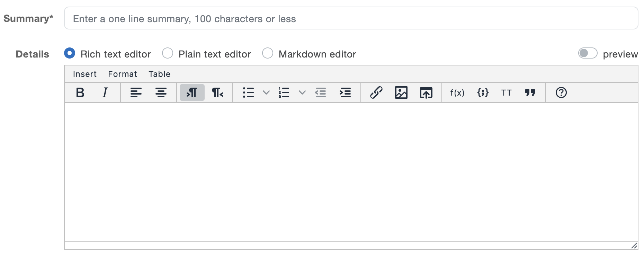The height and width of the screenshot is (257, 644).
Task: Insert a math formula f(x)
Action: (457, 92)
